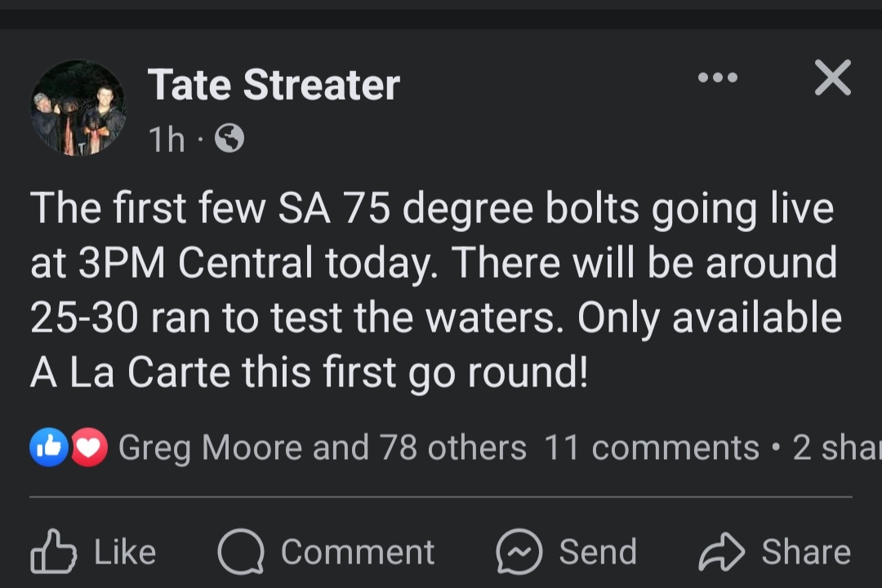The image size is (882, 588).
Task: Click the public globe privacy icon
Action: pyautogui.click(x=229, y=138)
